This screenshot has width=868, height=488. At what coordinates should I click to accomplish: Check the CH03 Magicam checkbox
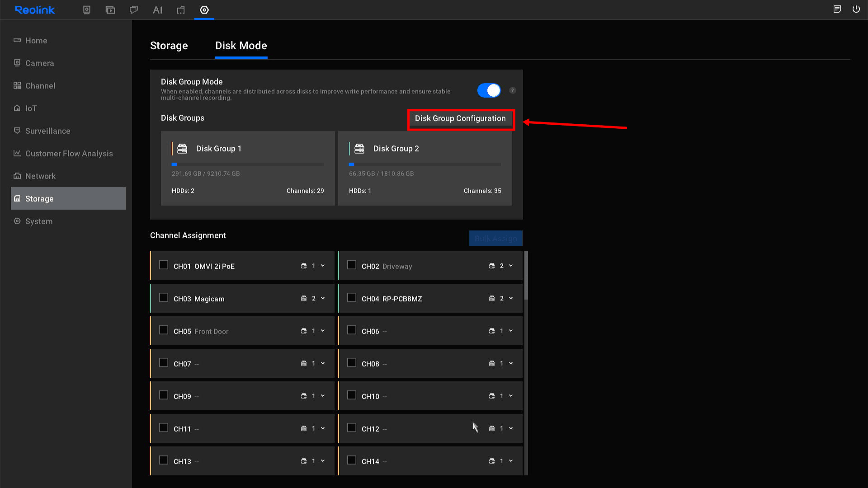point(164,298)
